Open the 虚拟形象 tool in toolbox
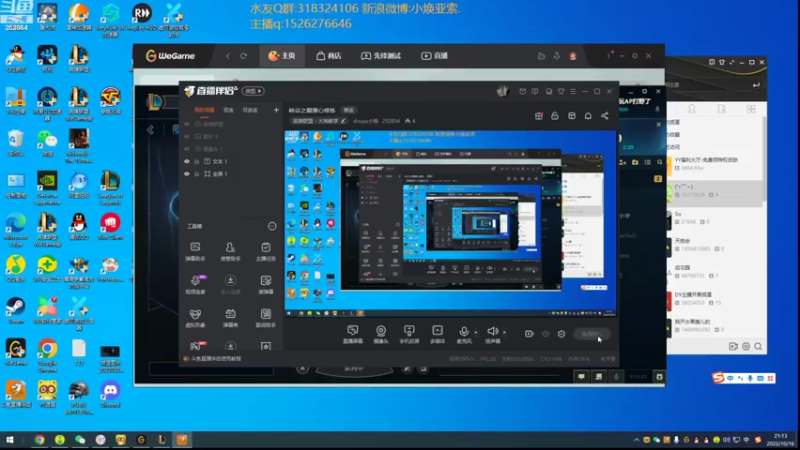Viewport: 800px width, 450px height. point(195,318)
